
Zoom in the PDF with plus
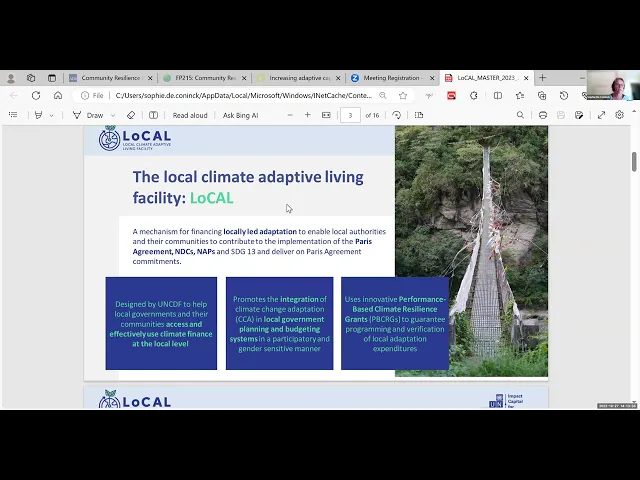coord(308,115)
